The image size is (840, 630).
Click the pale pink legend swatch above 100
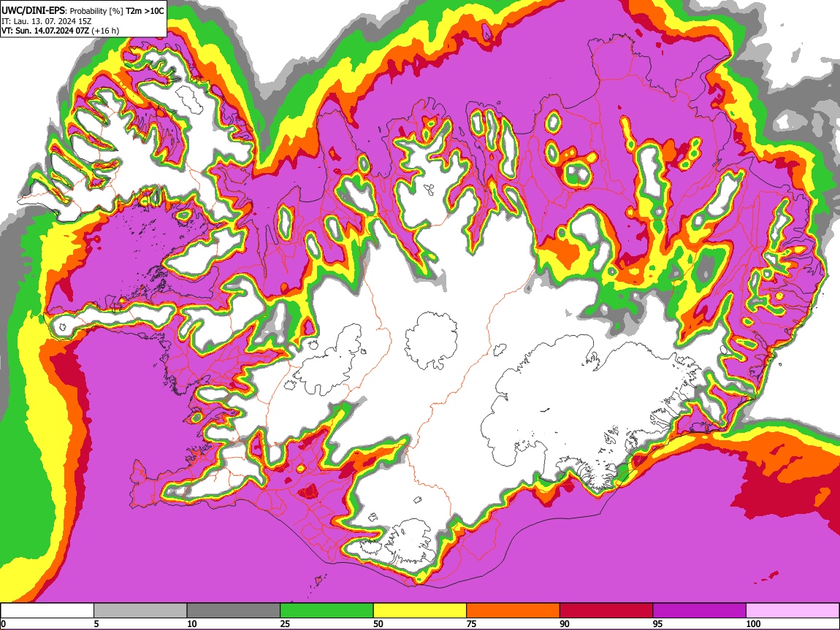pos(793,611)
